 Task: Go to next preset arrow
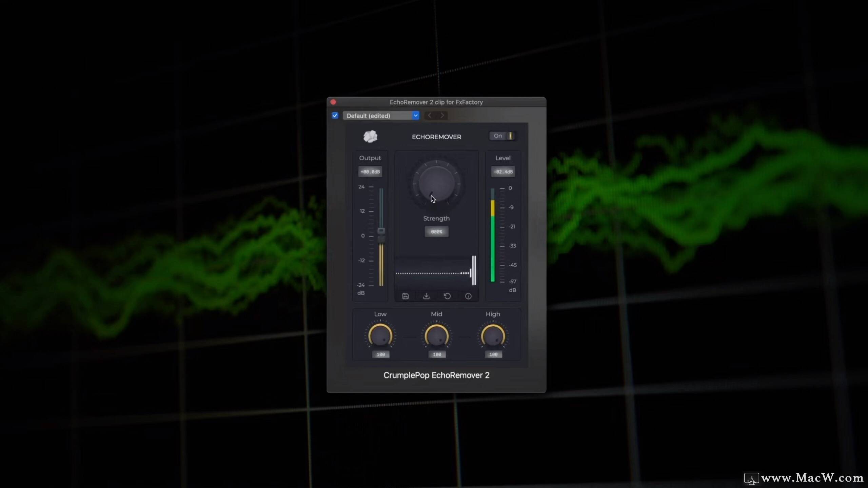[x=442, y=116]
